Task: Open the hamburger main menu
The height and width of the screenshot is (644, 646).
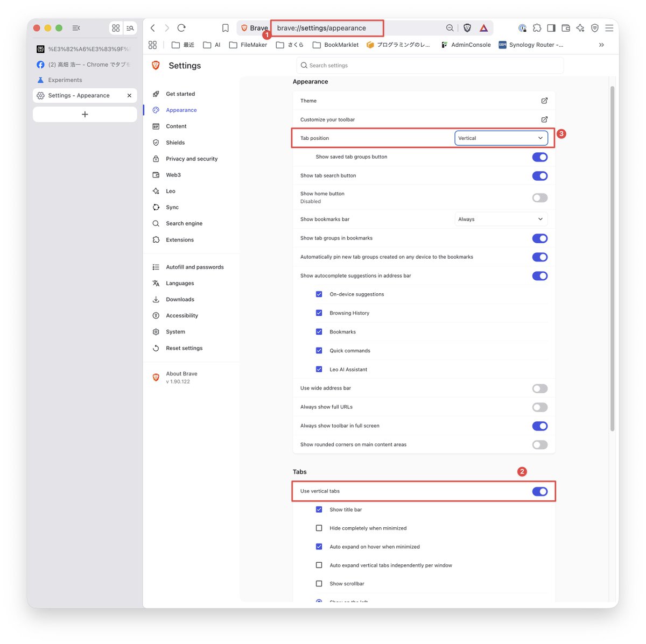Action: pyautogui.click(x=609, y=28)
